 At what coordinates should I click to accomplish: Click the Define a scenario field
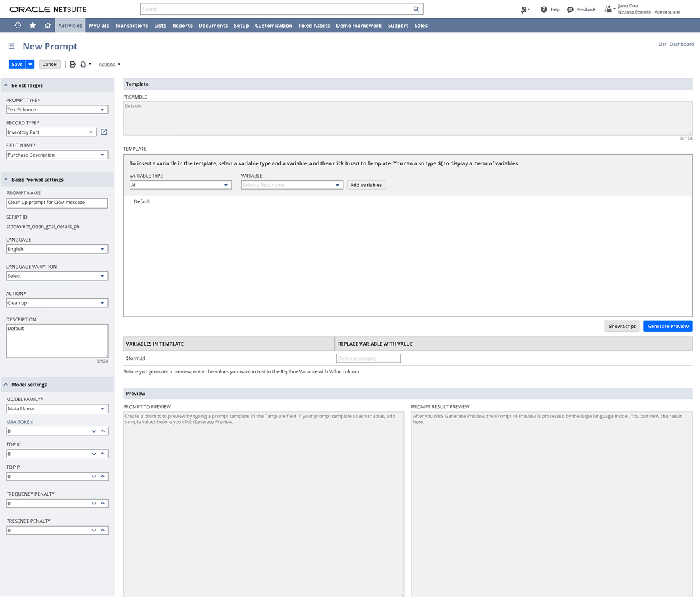[368, 358]
